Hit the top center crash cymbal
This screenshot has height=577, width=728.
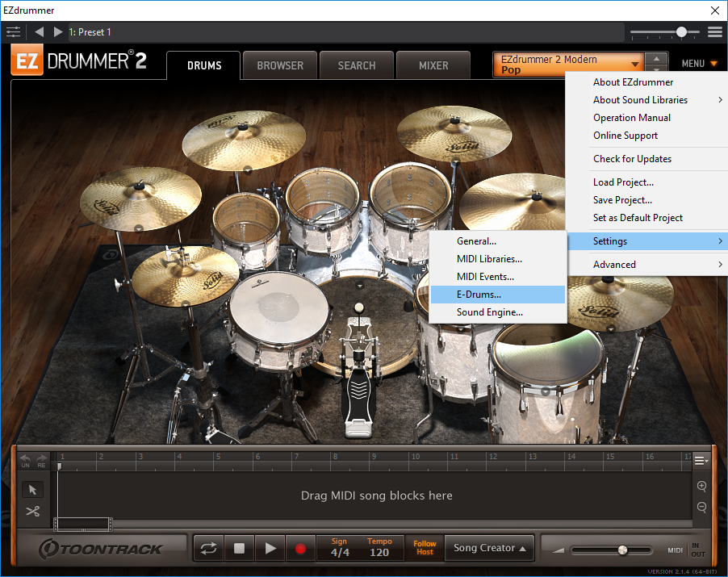(x=244, y=140)
